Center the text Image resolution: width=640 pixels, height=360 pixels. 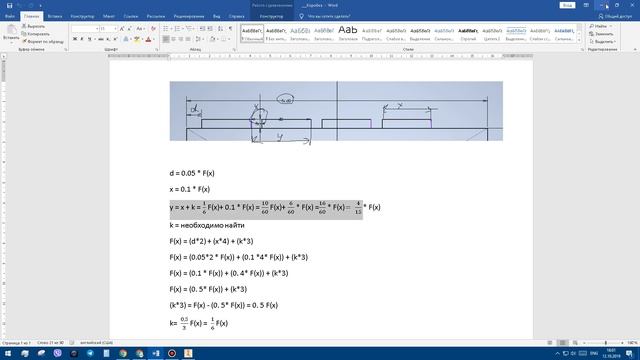173,39
